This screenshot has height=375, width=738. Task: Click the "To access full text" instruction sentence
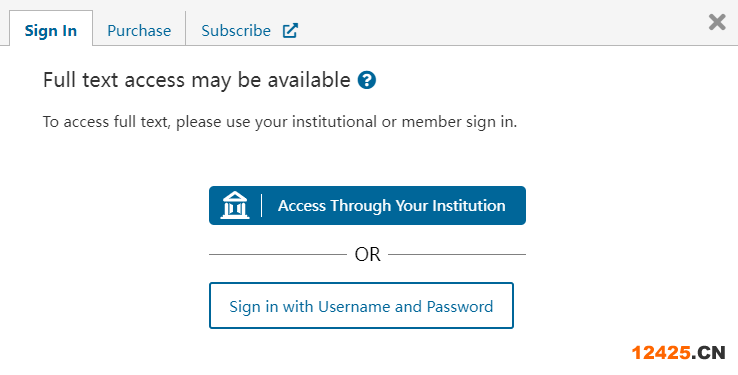[280, 122]
